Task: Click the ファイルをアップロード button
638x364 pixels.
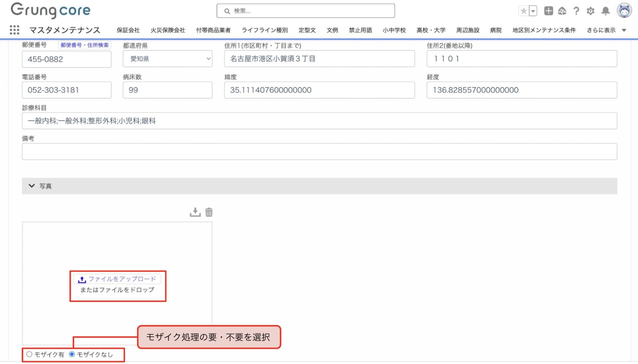Action: click(117, 279)
